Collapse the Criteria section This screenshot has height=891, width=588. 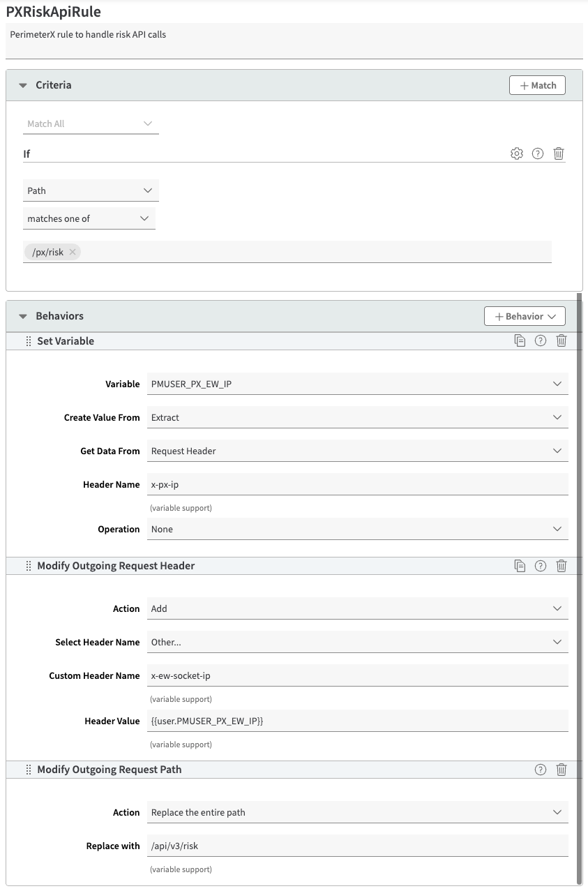point(23,85)
